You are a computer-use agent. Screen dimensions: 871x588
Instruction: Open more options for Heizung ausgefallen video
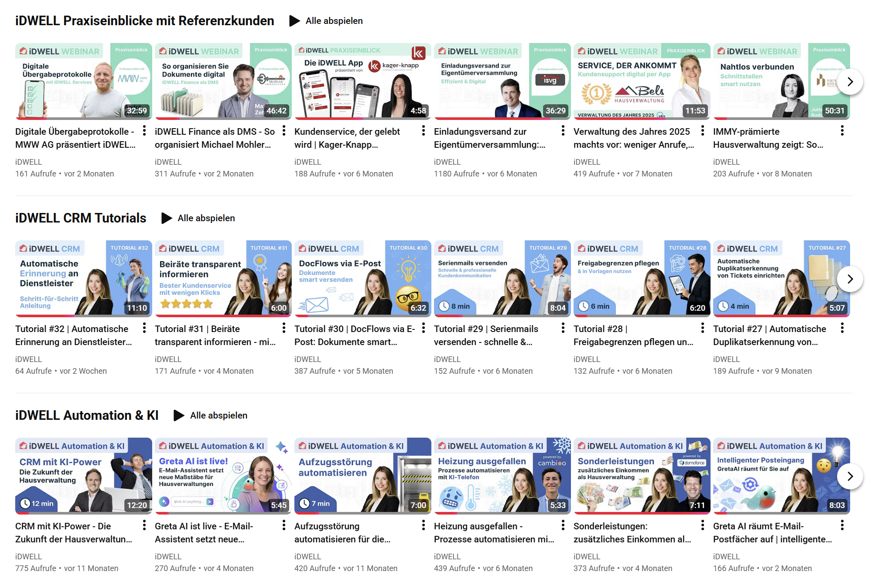click(x=563, y=525)
